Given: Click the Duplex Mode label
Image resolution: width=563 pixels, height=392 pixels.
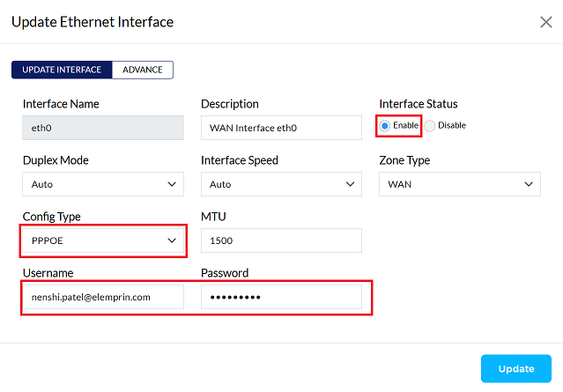Looking at the screenshot, I should (56, 160).
